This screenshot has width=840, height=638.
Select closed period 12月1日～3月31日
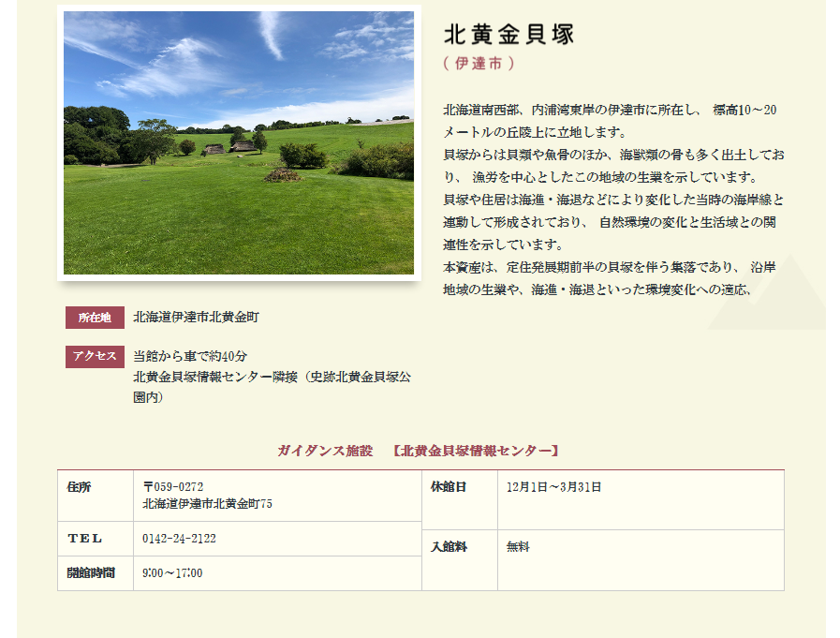coord(554,487)
